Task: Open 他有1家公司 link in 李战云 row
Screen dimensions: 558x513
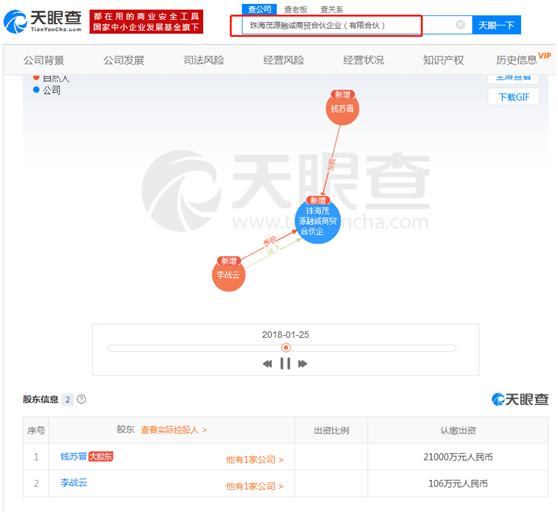Action: point(255,486)
